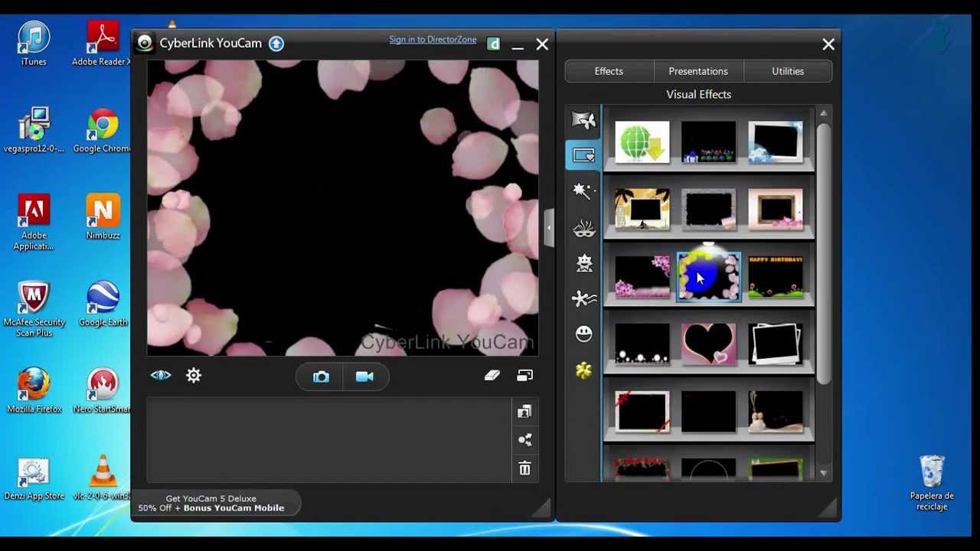Open the masquerade mask Filters category
The height and width of the screenshot is (551, 980).
click(583, 227)
